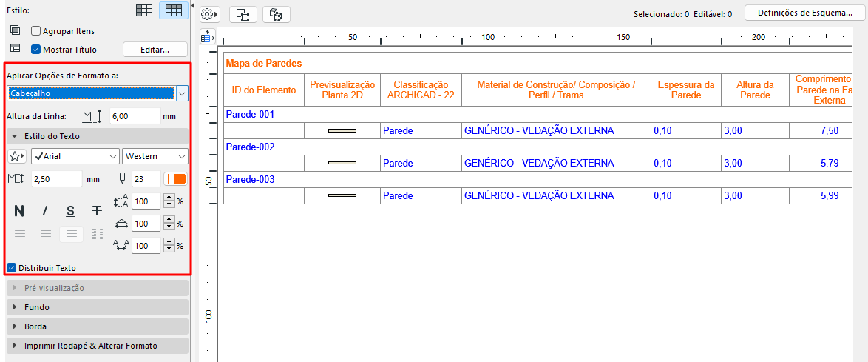868x362 pixels.
Task: Click the Altura da Linha 6,00 field
Action: click(x=135, y=116)
